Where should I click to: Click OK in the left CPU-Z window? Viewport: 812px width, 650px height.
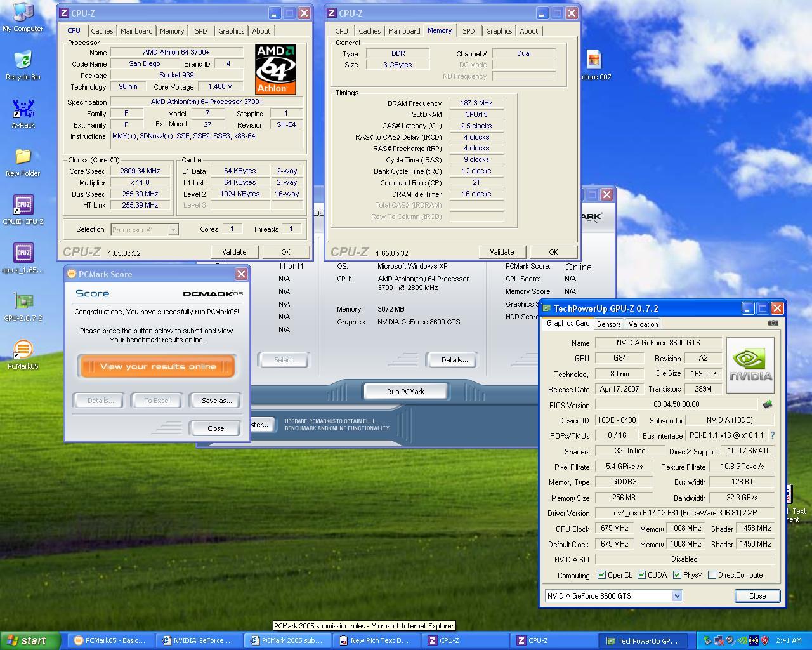(285, 252)
